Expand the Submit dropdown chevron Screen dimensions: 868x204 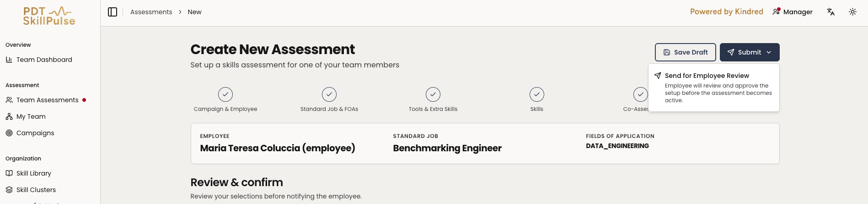click(x=769, y=52)
